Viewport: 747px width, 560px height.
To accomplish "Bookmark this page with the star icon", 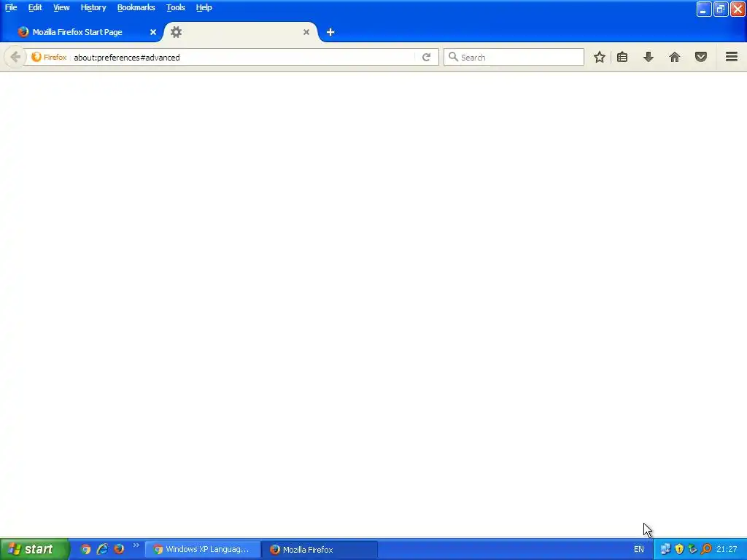I will click(600, 57).
